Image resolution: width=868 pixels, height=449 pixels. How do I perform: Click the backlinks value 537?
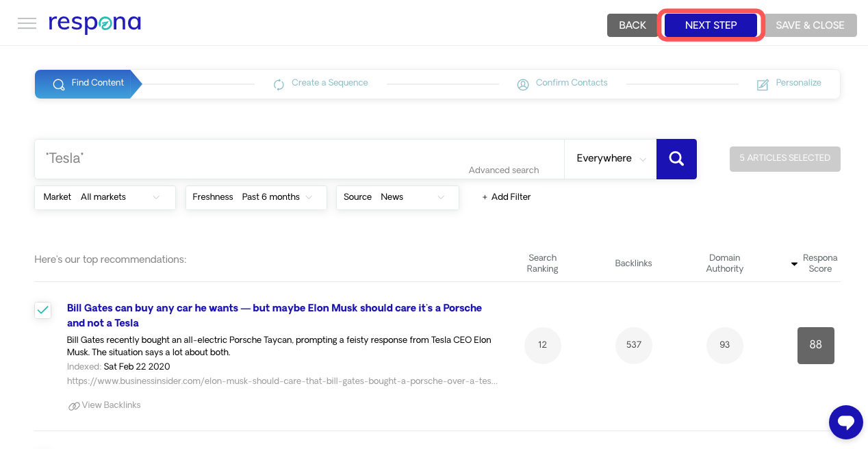(x=634, y=346)
